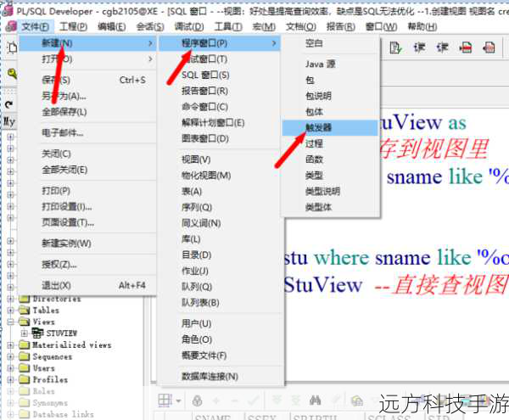Select the Materialized views tree item
Viewport: 509px width, 420px height.
pyautogui.click(x=72, y=345)
